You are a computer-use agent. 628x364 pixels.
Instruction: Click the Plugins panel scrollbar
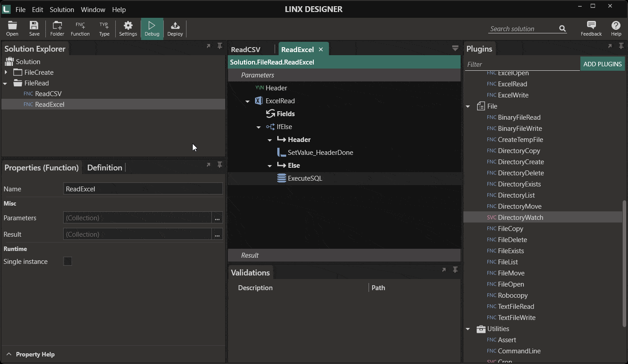624,263
